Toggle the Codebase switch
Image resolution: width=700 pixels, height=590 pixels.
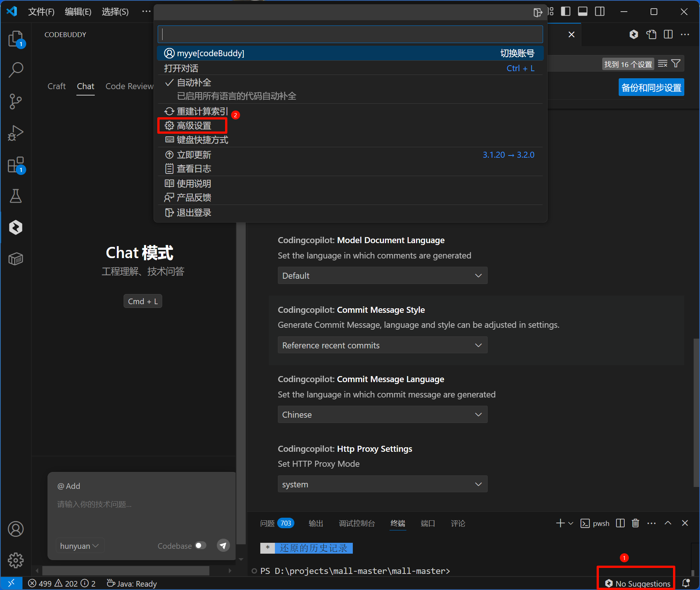tap(200, 545)
